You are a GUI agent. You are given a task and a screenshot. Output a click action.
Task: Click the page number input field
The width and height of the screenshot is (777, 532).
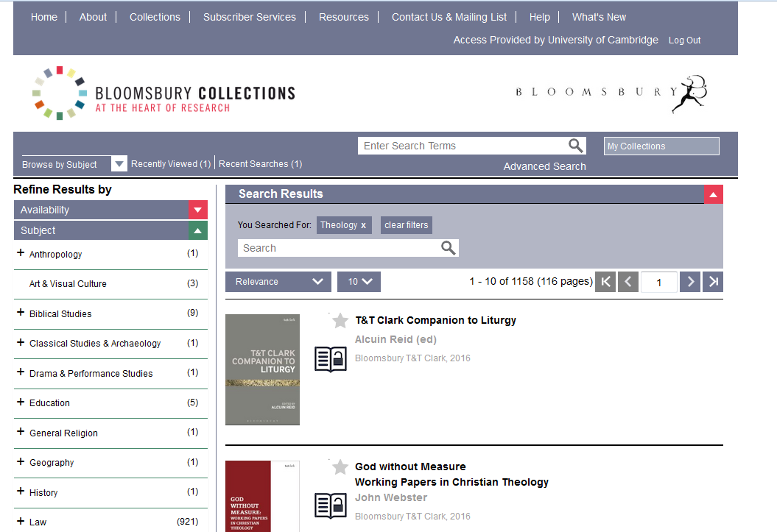659,282
